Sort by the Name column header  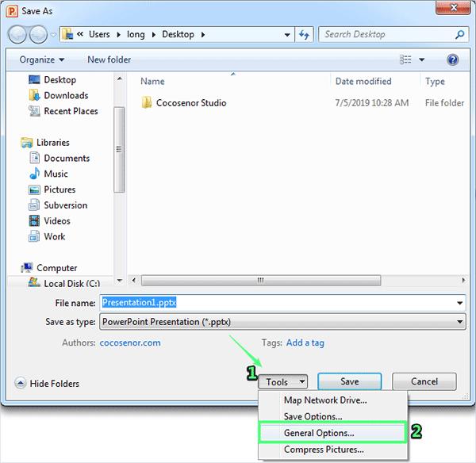pos(152,82)
